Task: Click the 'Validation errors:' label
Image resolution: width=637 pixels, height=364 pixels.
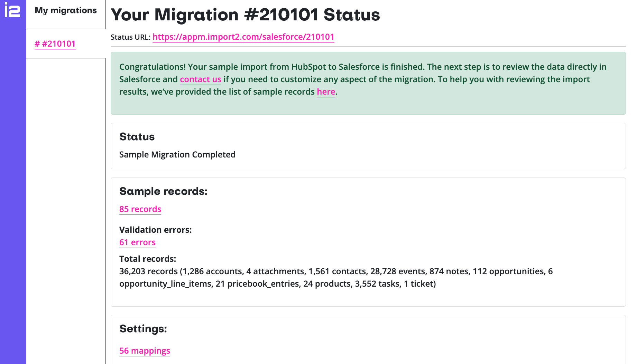Action: (155, 230)
